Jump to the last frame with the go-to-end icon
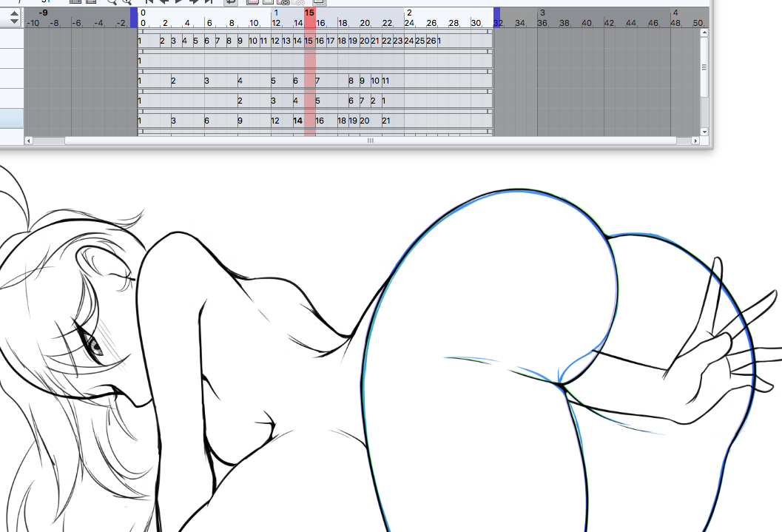782x532 pixels. 209,1
